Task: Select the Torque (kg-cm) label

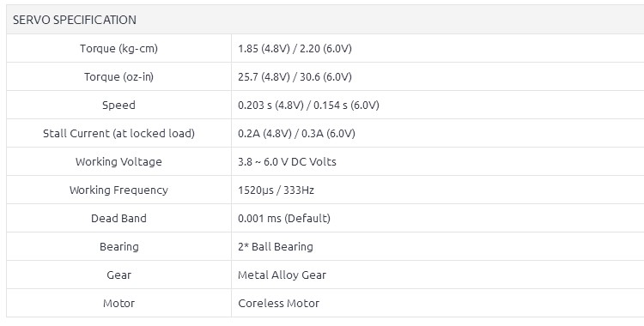Action: tap(118, 48)
